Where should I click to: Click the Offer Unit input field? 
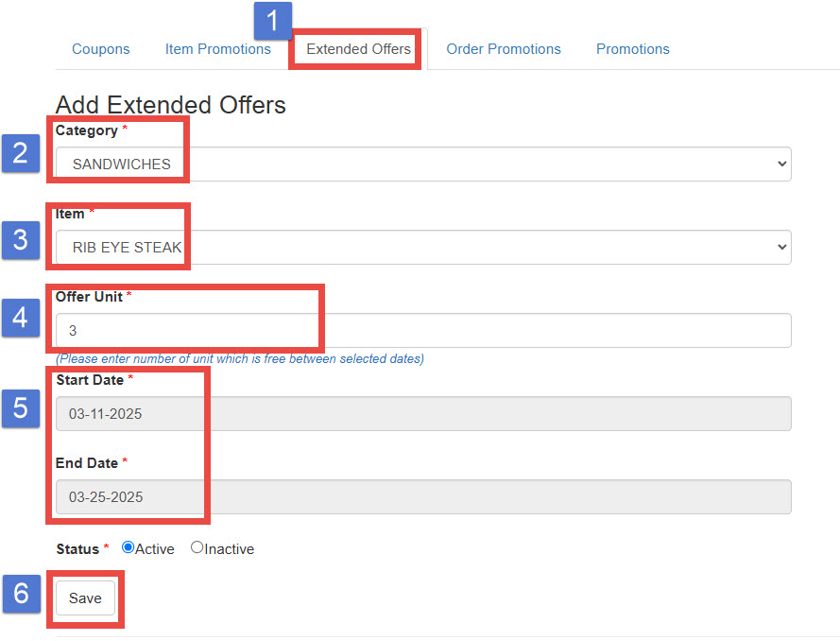click(x=423, y=331)
